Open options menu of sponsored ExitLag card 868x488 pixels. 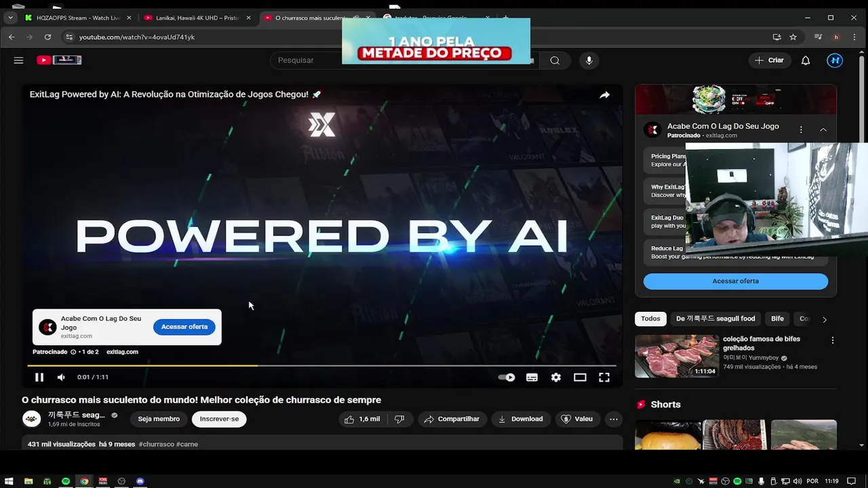point(801,129)
